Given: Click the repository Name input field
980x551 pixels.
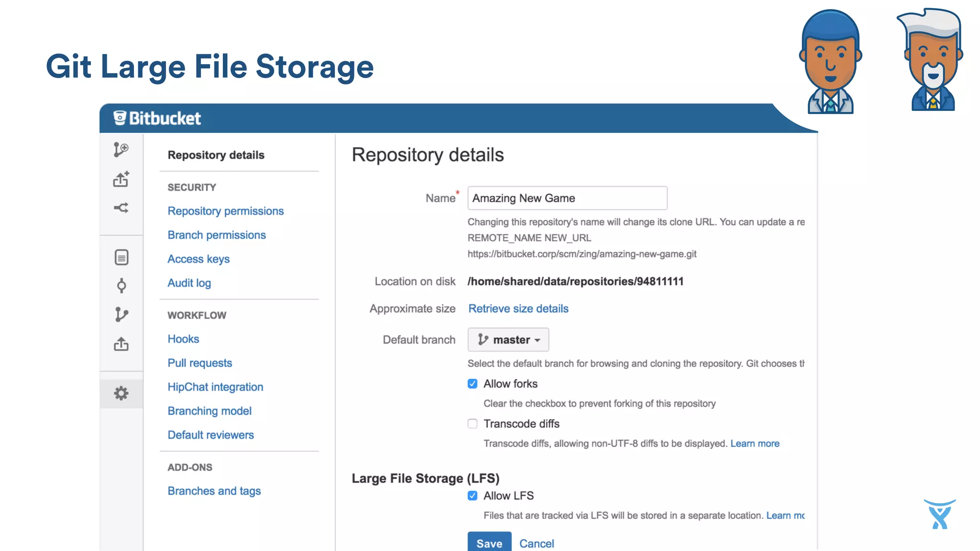Looking at the screenshot, I should click(x=567, y=198).
